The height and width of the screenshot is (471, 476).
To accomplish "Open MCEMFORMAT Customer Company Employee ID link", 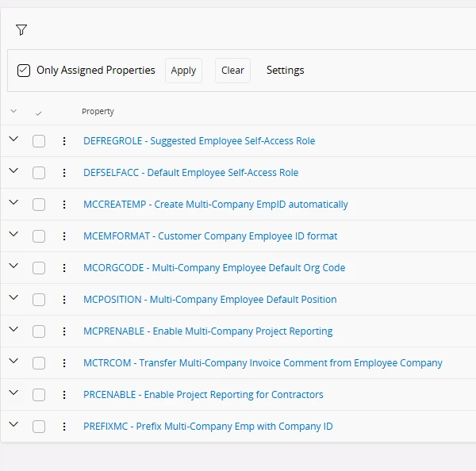I will click(210, 236).
